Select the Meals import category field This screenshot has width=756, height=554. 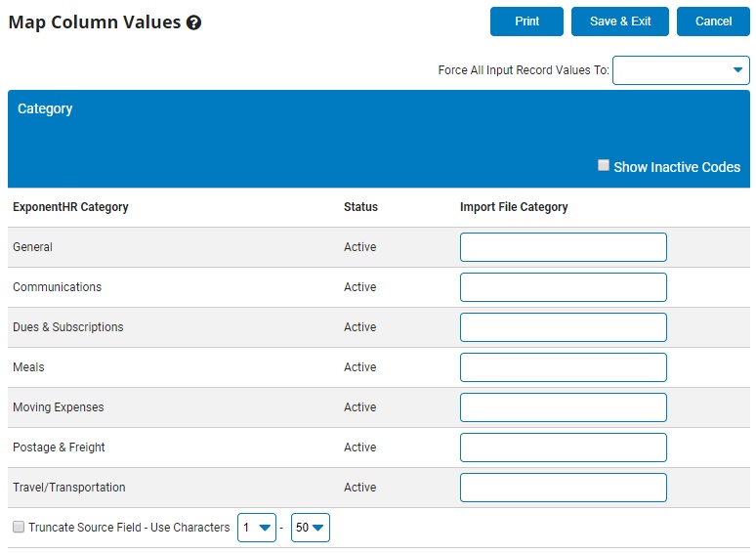tap(563, 367)
